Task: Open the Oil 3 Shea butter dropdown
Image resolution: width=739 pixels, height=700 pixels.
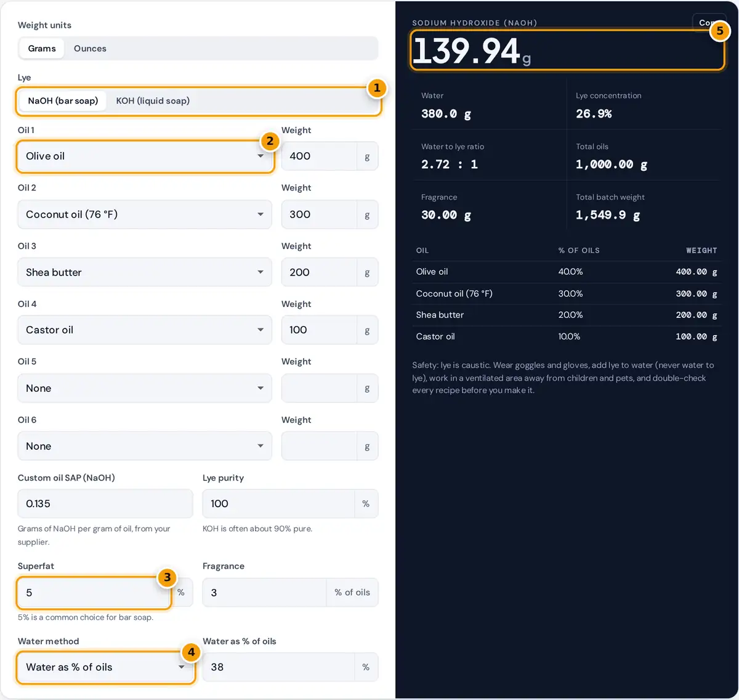Action: (x=145, y=272)
